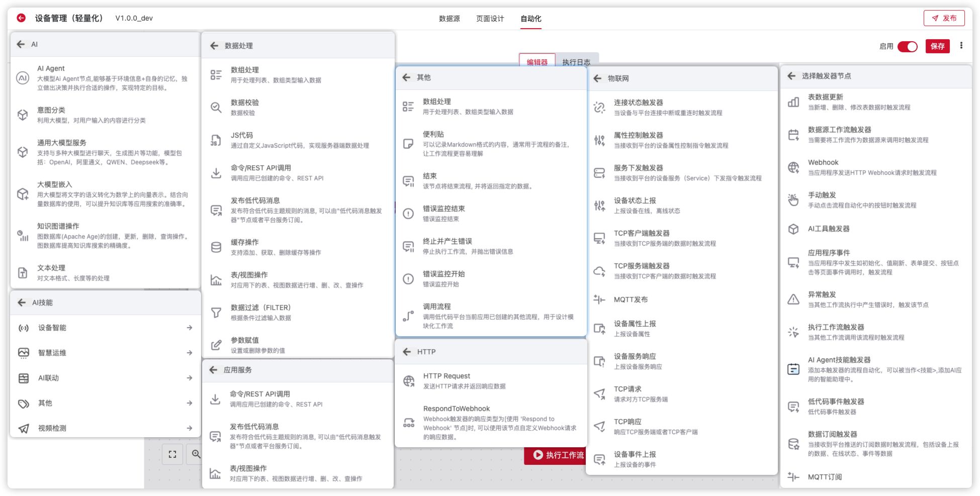The width and height of the screenshot is (980, 496).
Task: Go back from the 数据处理 panel
Action: point(214,46)
